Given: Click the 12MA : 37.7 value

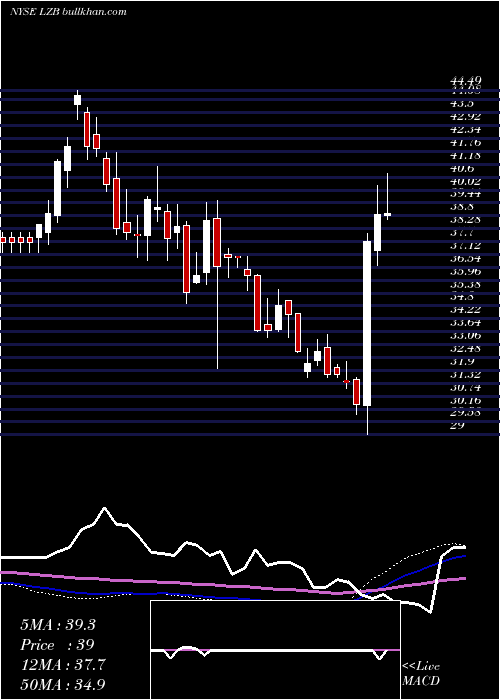Looking at the screenshot, I should tap(62, 665).
